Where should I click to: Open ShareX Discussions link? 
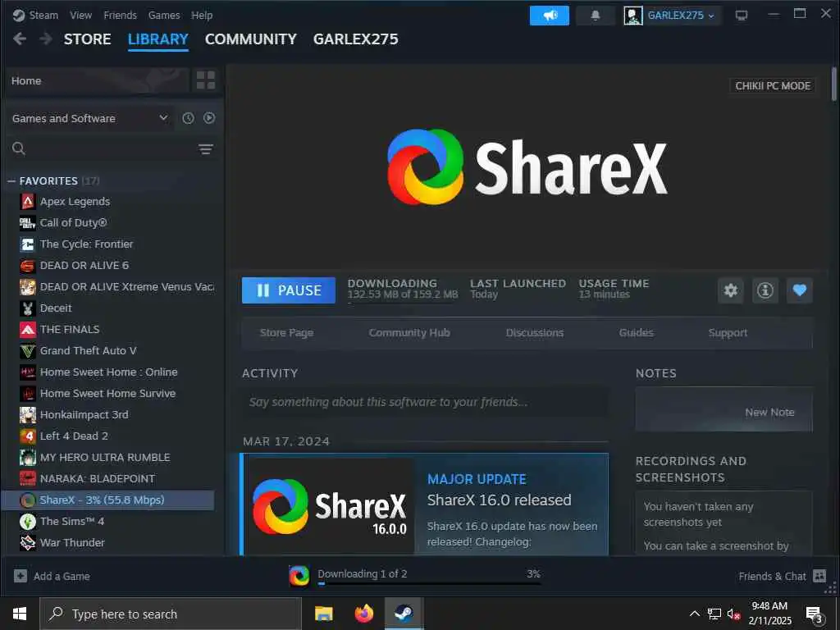tap(535, 333)
